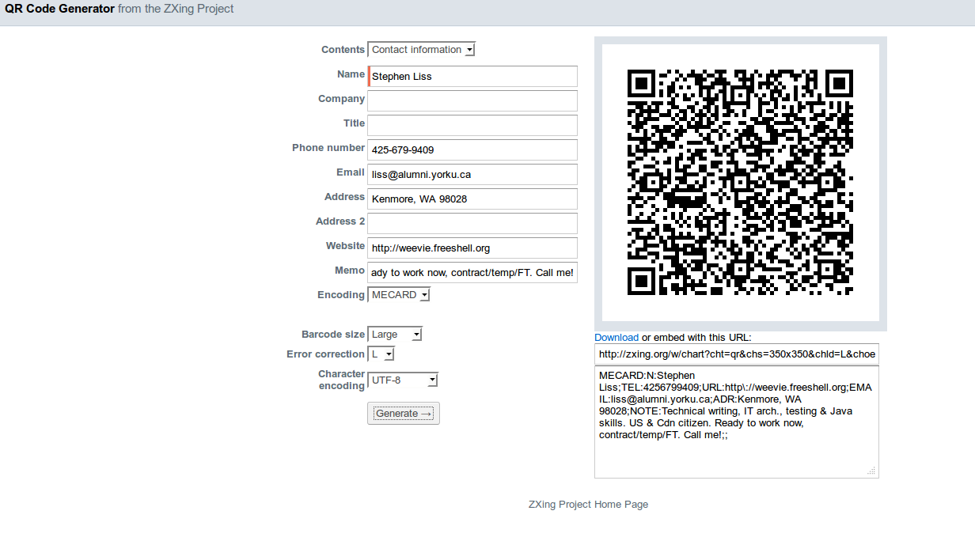Open the Error correction dropdown
This screenshot has height=560, width=975.
381,354
